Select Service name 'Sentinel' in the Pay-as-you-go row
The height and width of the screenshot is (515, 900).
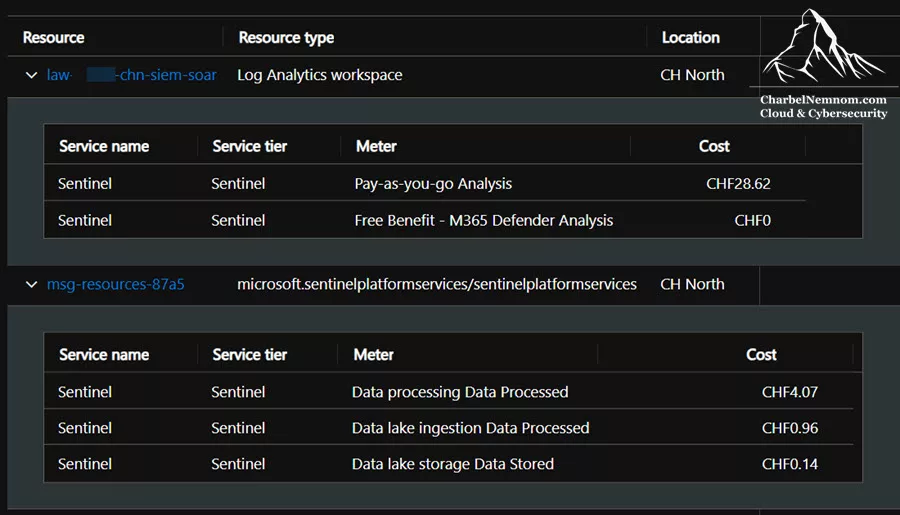pos(85,184)
